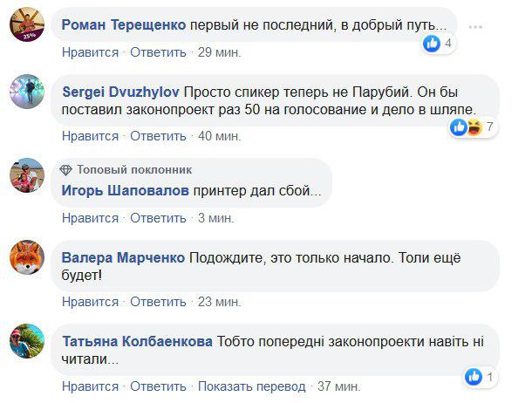Open like reactions on Роман Терещенко's comment

pos(437,43)
